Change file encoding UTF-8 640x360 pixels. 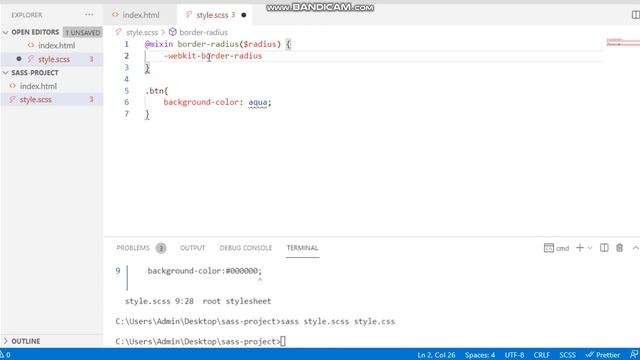514,355
